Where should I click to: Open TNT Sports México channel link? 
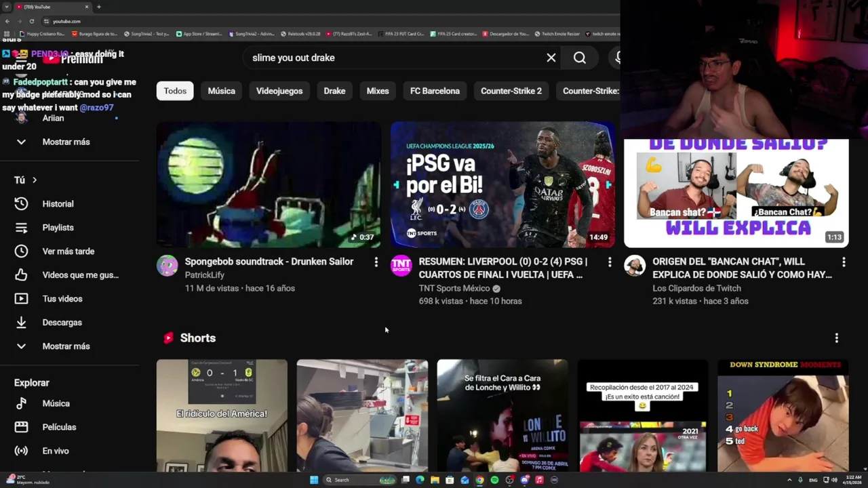454,288
